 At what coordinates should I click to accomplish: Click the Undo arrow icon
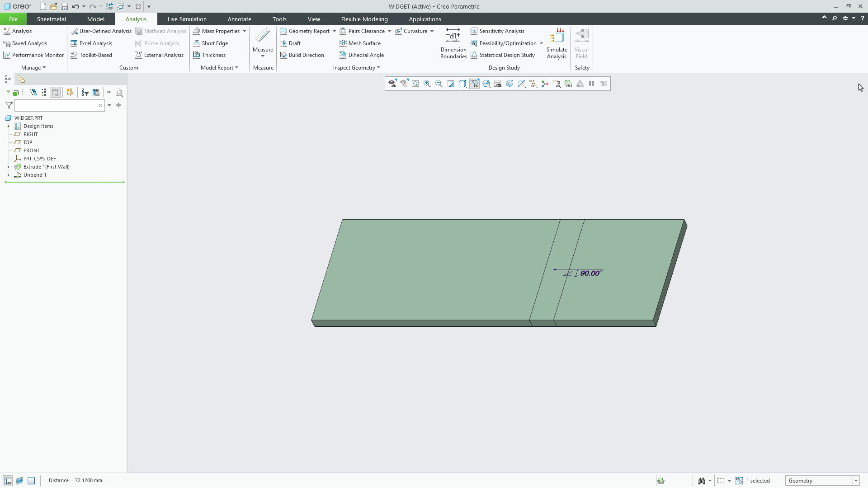(75, 6)
